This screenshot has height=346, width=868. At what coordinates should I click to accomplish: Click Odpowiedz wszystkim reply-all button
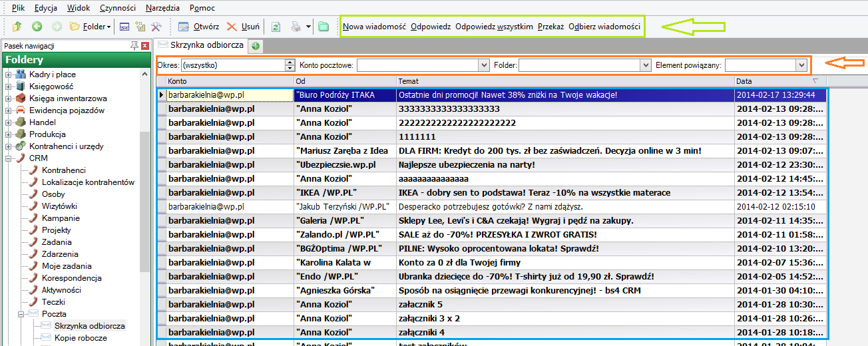tap(494, 27)
